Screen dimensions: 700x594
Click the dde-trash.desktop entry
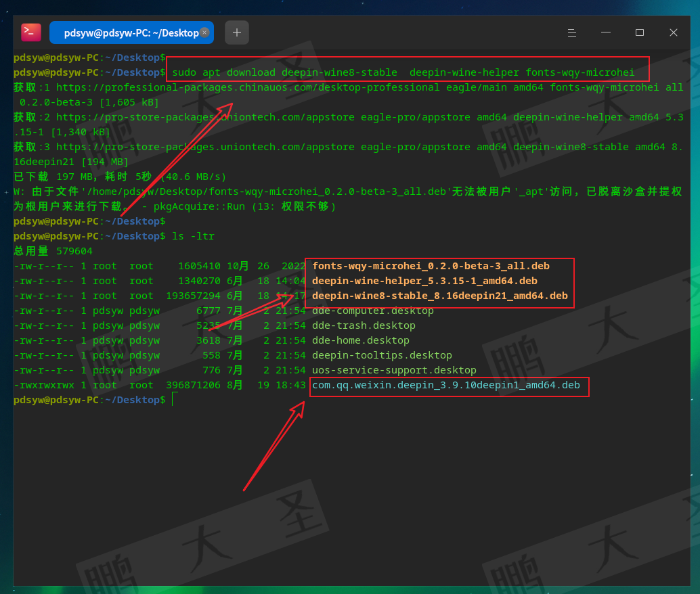pyautogui.click(x=364, y=325)
